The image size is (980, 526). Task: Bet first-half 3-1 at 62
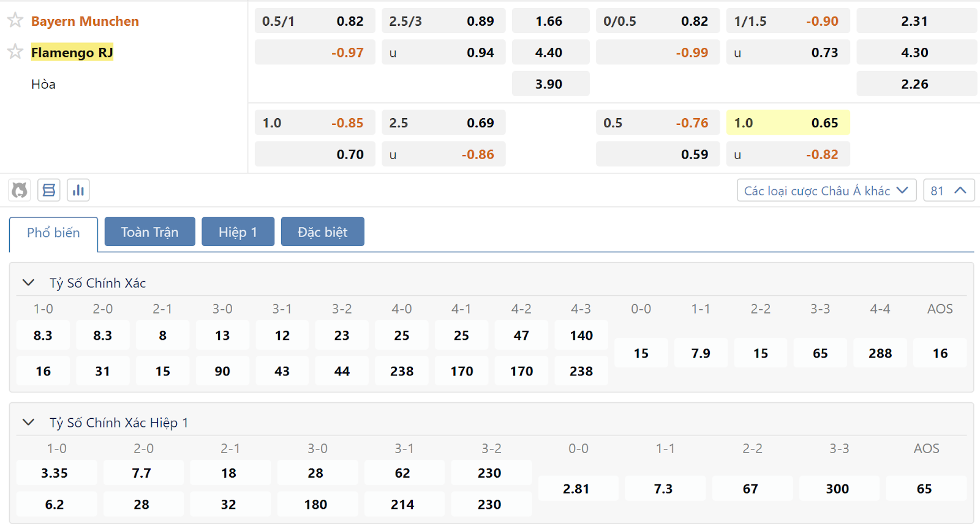pos(404,473)
